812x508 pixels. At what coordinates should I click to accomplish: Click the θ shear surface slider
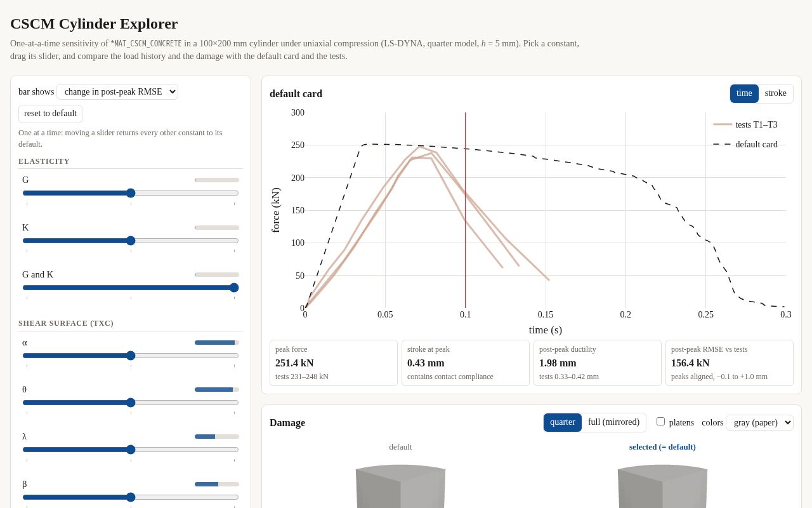pyautogui.click(x=131, y=403)
